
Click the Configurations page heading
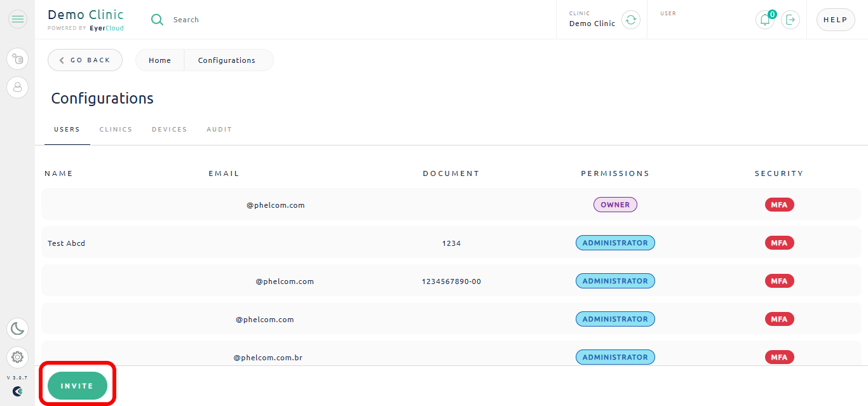point(102,98)
